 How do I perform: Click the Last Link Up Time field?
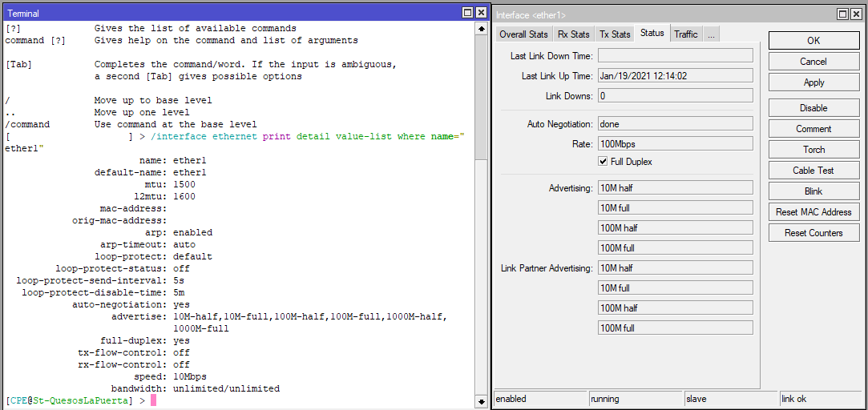[x=676, y=76]
